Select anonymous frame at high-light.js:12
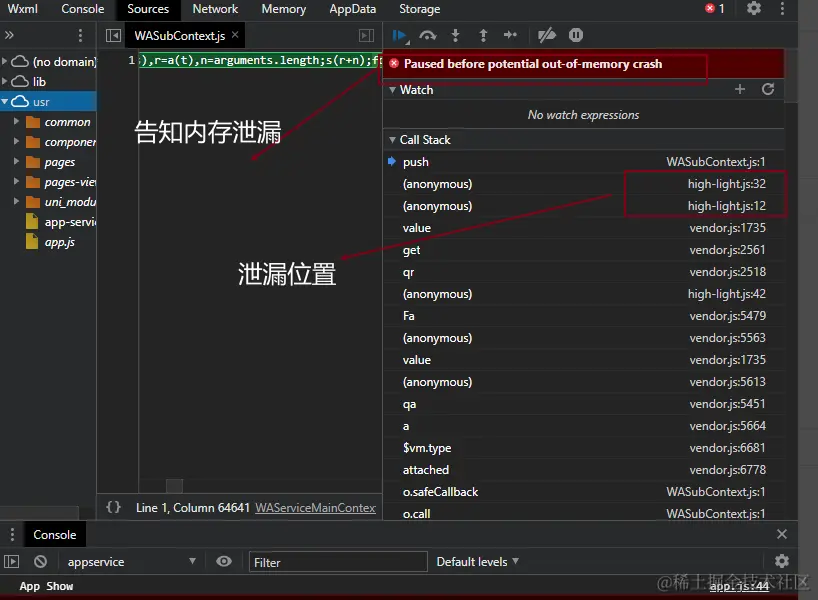This screenshot has height=600, width=818. (x=583, y=206)
